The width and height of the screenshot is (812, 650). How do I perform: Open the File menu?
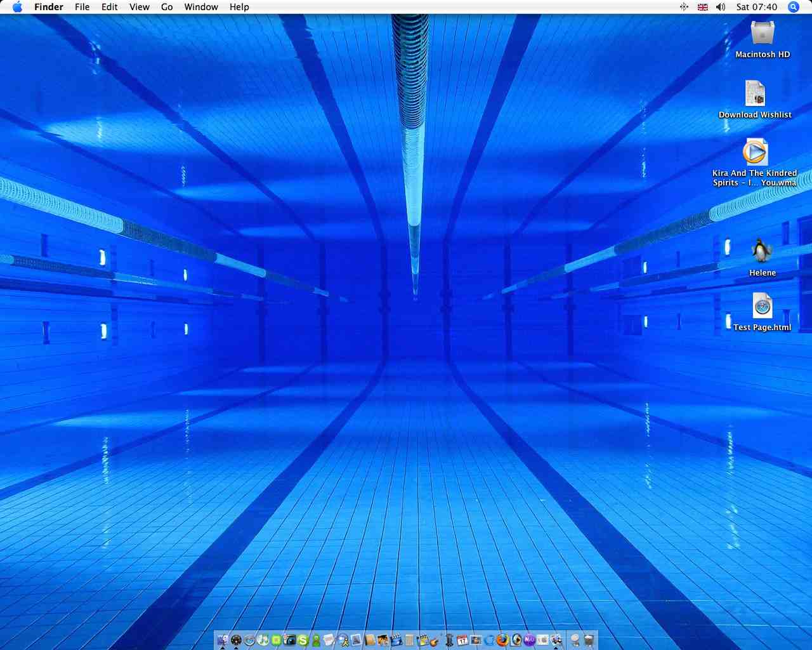click(x=82, y=7)
